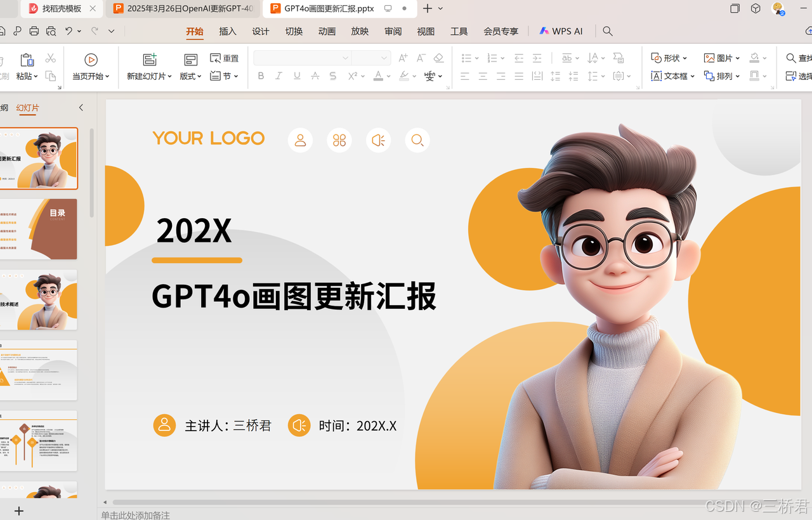Click the undo arrow icon

coord(69,31)
